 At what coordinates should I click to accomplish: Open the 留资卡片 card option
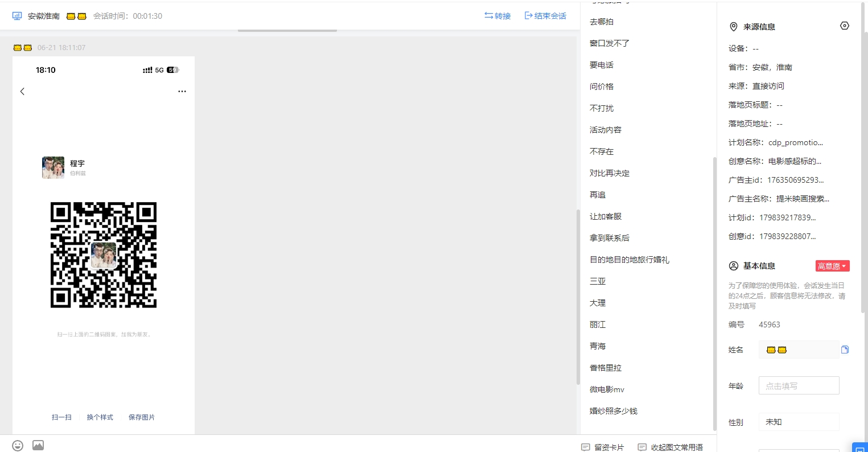602,447
